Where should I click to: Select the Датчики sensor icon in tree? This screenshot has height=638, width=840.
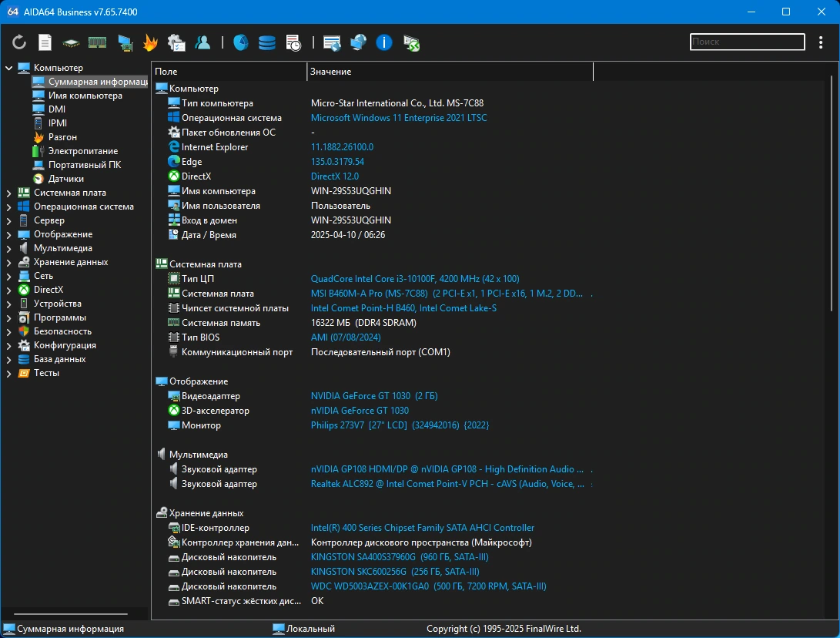38,179
